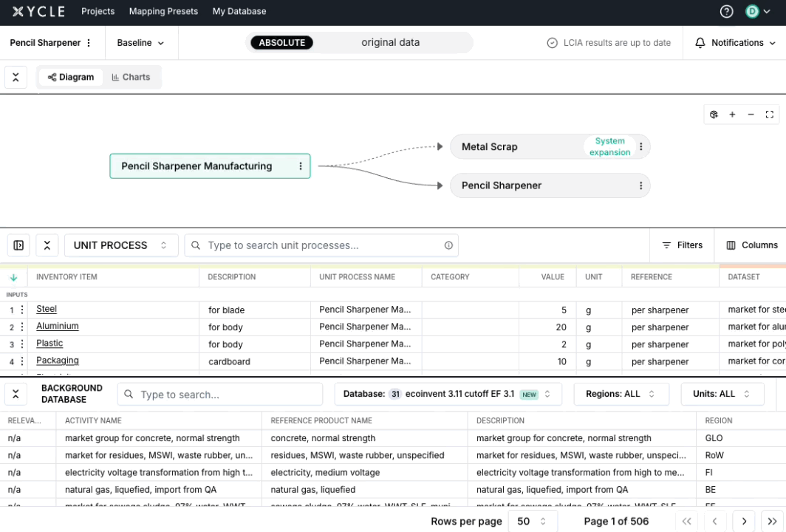This screenshot has width=786, height=532.
Task: Zoom out on the diagram canvas
Action: 751,115
